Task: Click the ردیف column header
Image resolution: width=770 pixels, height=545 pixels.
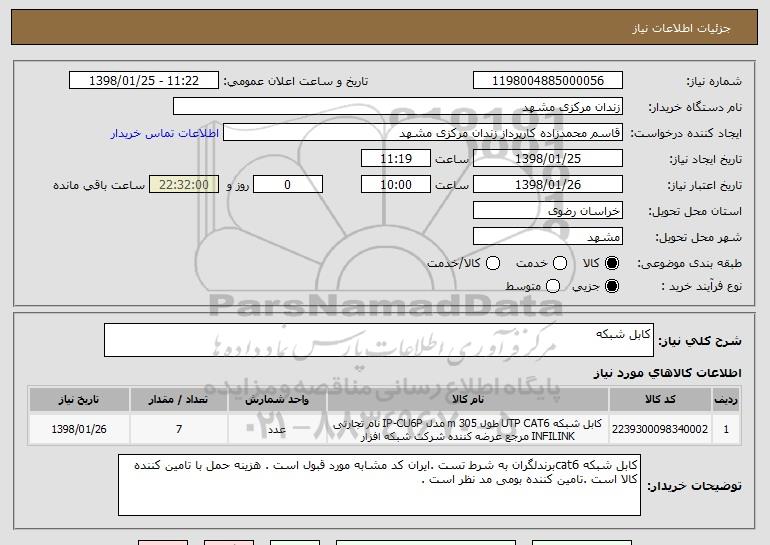Action: (726, 400)
